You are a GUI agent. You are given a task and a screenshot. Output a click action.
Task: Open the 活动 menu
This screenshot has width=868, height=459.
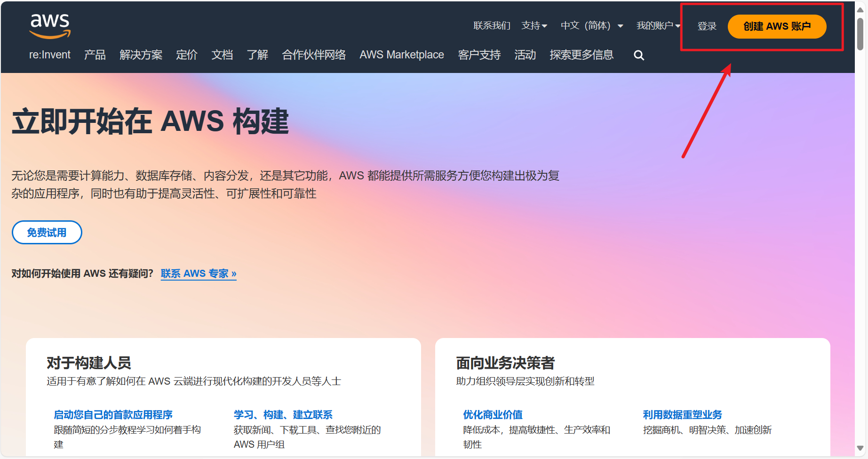pos(525,55)
